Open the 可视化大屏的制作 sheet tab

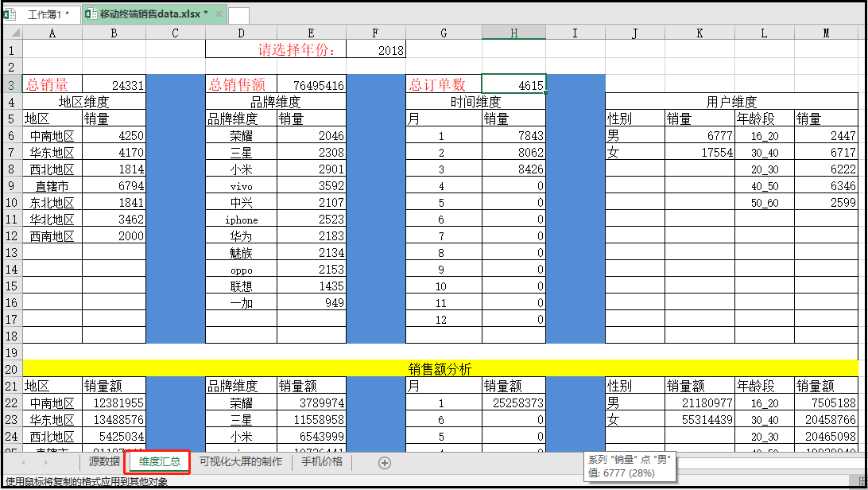click(x=241, y=462)
